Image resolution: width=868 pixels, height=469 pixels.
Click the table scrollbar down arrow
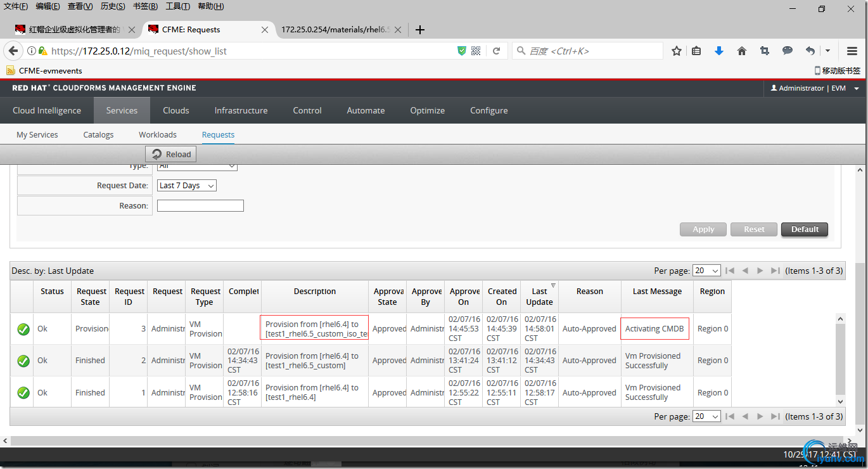841,401
